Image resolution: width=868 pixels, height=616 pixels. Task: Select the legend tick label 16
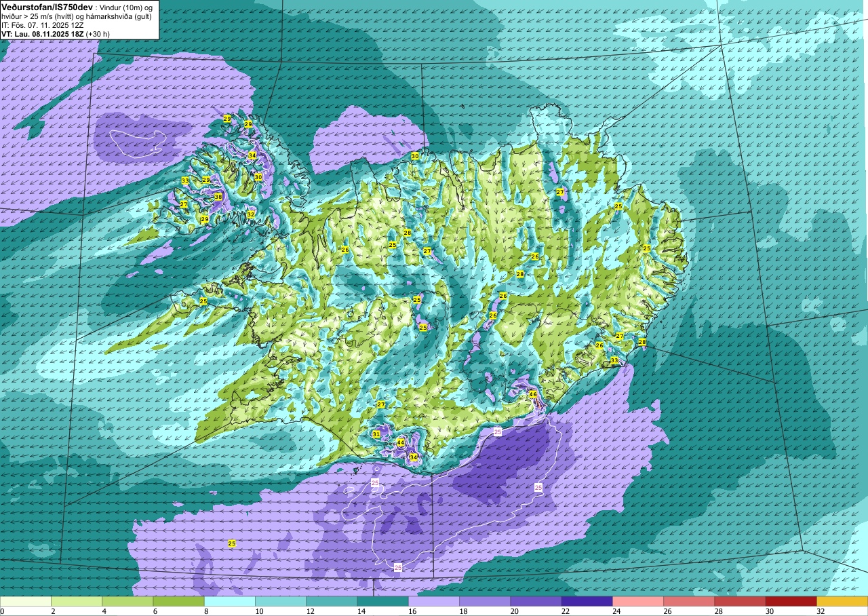click(412, 611)
